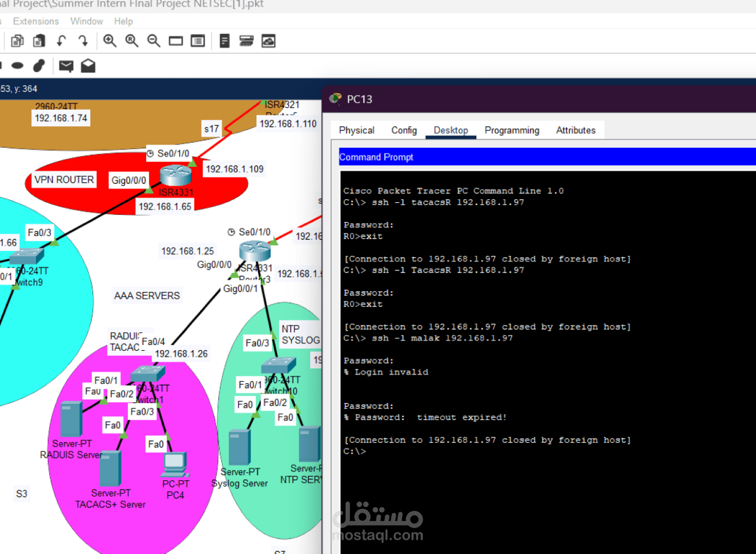Click the cloud picture toolbar icon
Image resolution: width=756 pixels, height=554 pixels.
click(x=268, y=41)
